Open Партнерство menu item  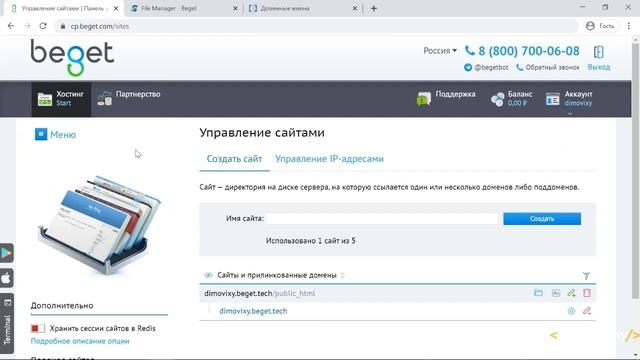[129, 99]
